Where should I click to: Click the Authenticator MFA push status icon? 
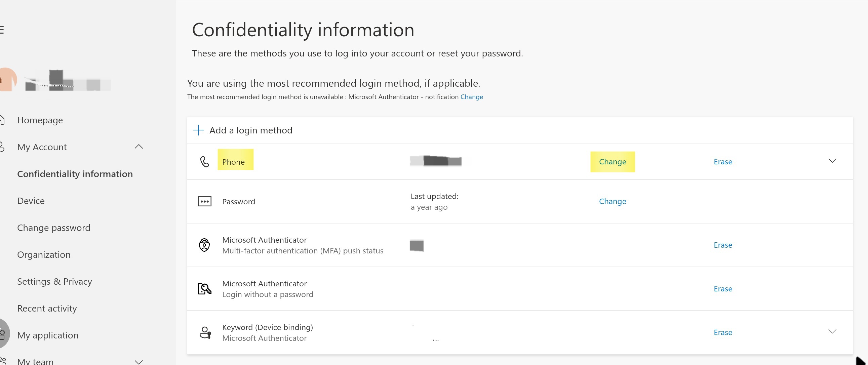pos(204,245)
